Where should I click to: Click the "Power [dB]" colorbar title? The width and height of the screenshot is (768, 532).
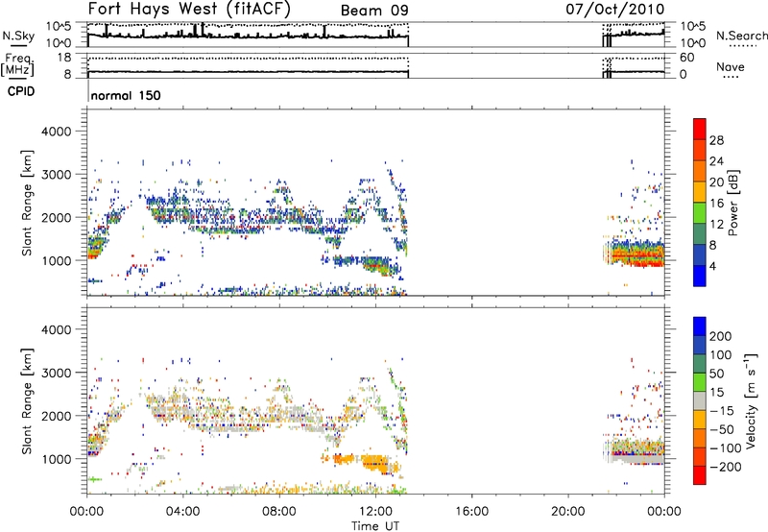pyautogui.click(x=732, y=203)
